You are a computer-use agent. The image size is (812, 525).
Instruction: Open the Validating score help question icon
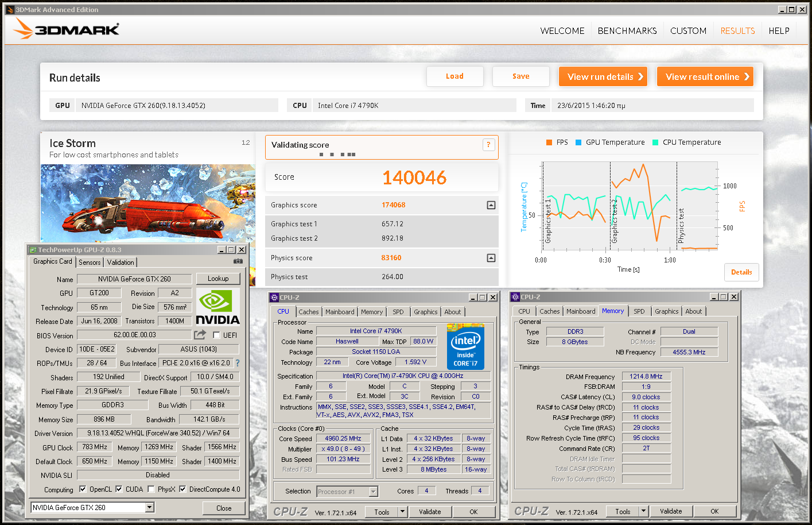click(488, 145)
